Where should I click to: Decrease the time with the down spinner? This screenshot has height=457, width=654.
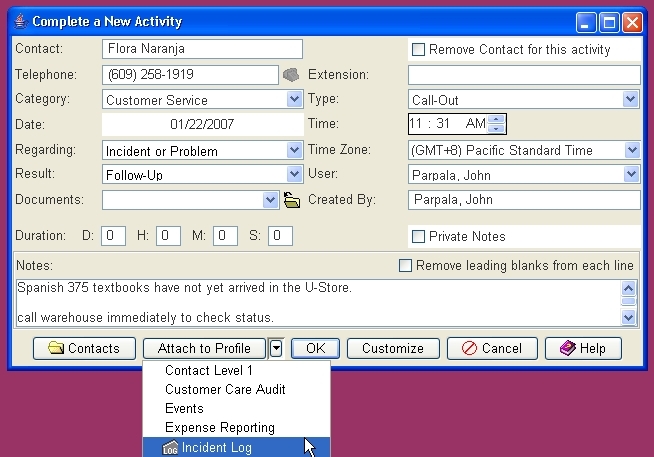496,128
